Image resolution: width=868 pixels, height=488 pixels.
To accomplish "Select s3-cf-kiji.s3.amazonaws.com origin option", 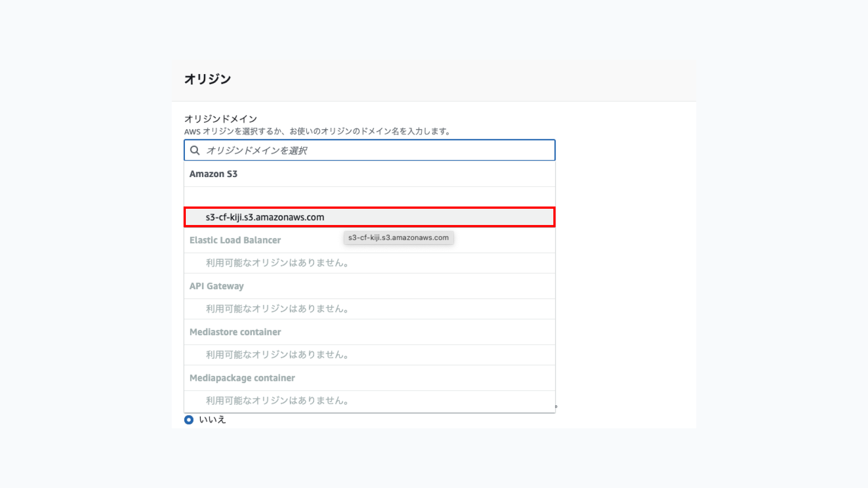I will coord(265,217).
